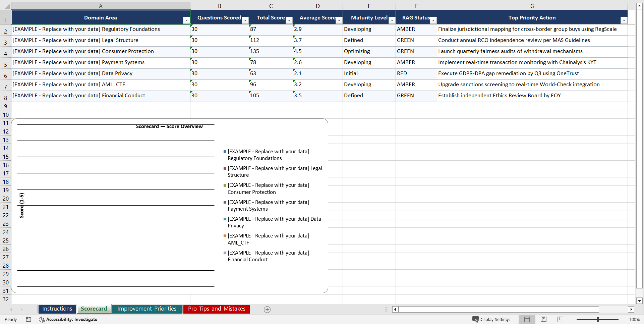Open the Total Score filter dropdown
Screen dimensions: 644x324
tap(289, 20)
